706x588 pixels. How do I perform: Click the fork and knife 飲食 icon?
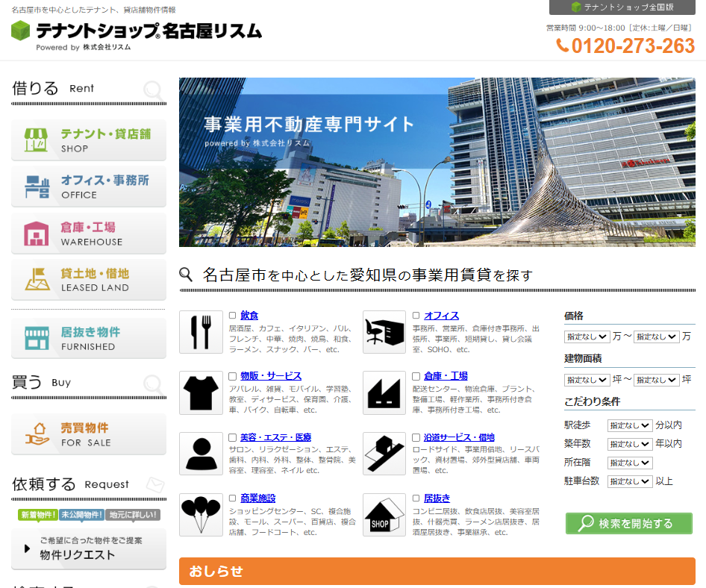coord(201,332)
